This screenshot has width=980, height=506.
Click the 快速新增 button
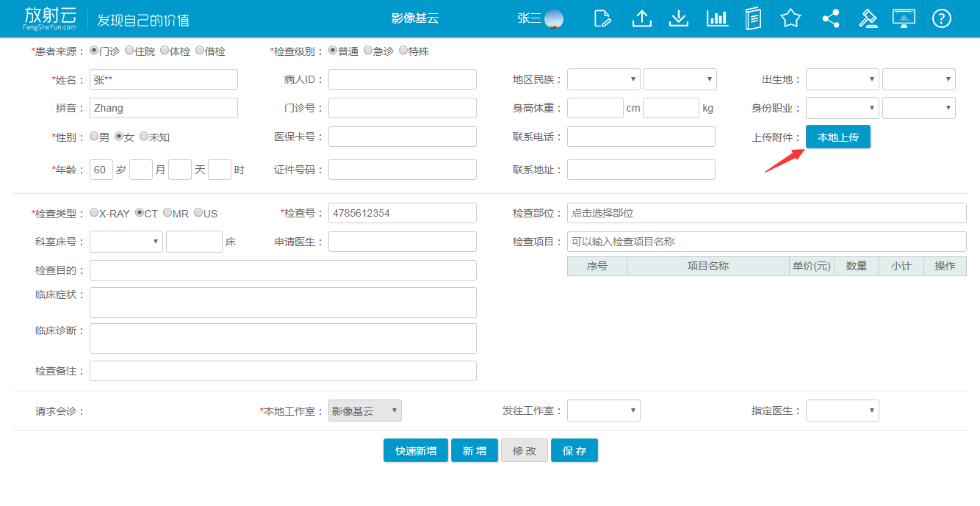(x=416, y=450)
